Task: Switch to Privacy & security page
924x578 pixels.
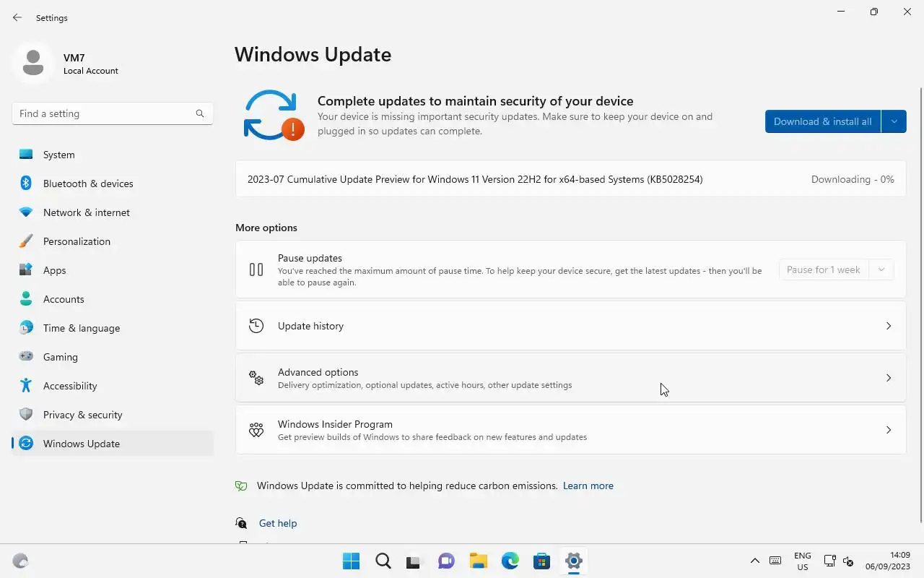Action: pos(113,415)
